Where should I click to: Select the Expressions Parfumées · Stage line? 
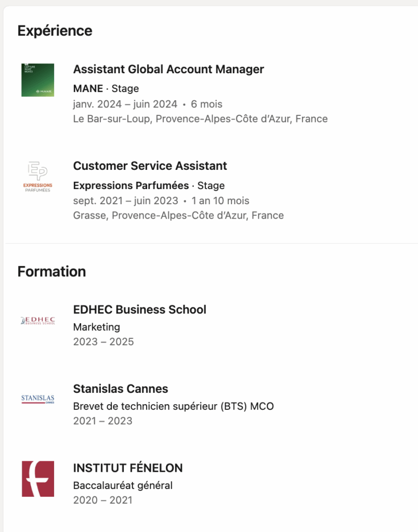(149, 185)
